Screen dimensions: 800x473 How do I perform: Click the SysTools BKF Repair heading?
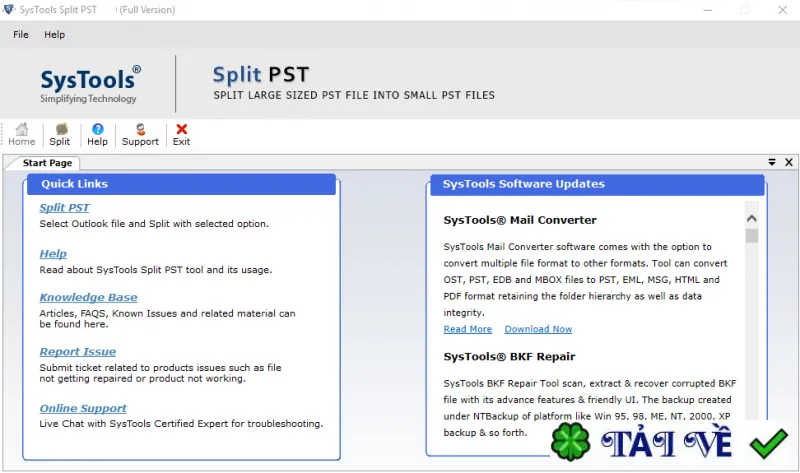(509, 357)
